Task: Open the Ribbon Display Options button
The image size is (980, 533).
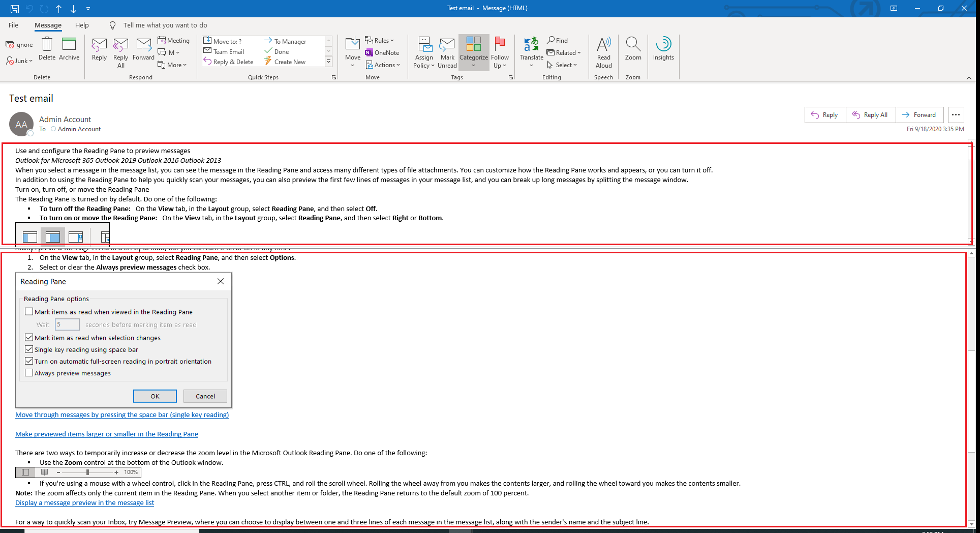Action: (894, 8)
